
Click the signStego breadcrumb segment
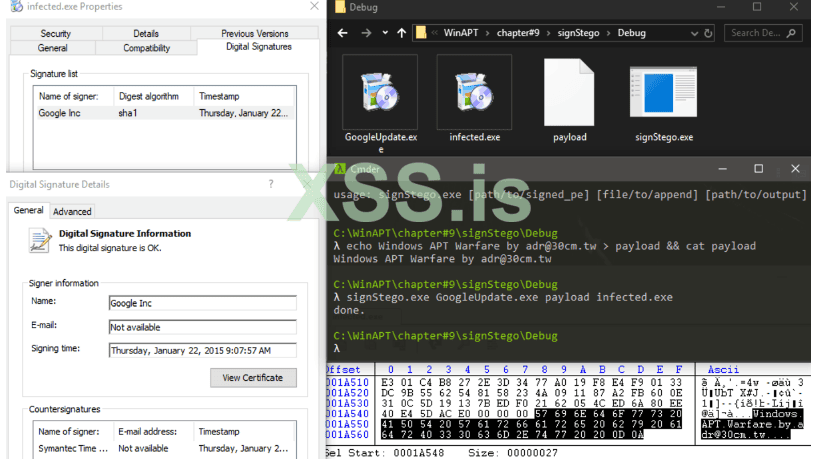(578, 33)
